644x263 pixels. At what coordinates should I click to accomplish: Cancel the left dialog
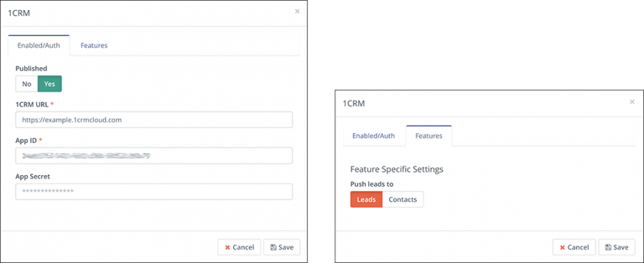[239, 247]
